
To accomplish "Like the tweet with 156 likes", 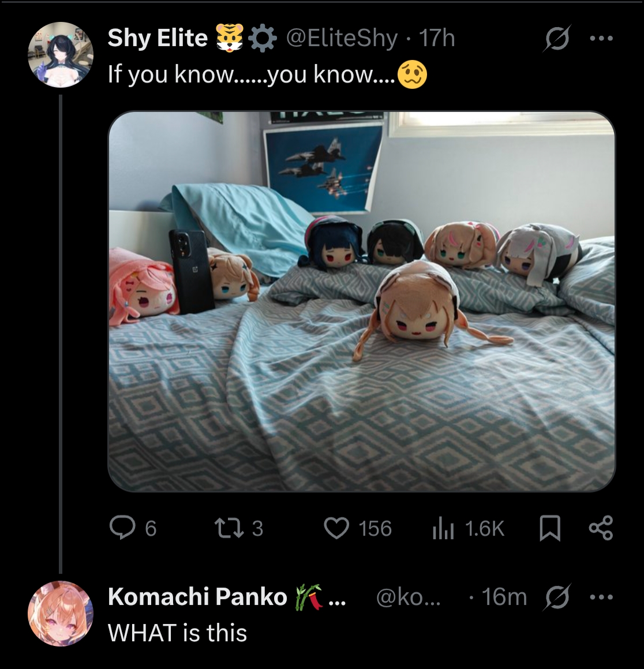I will click(x=336, y=528).
